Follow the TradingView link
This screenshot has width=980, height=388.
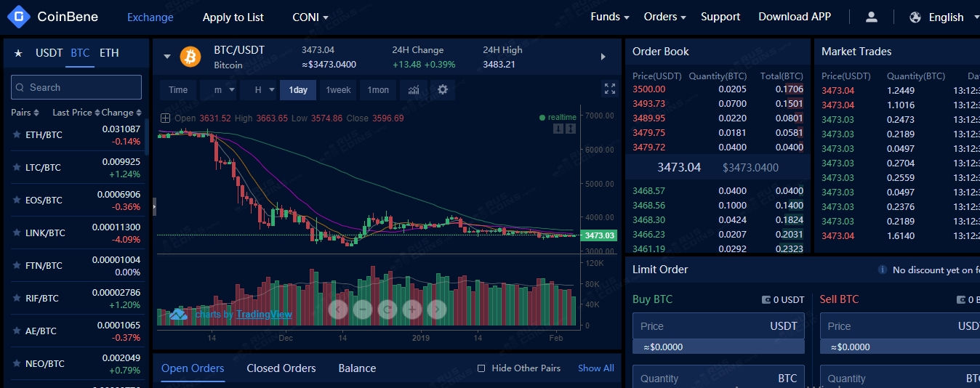click(x=264, y=315)
